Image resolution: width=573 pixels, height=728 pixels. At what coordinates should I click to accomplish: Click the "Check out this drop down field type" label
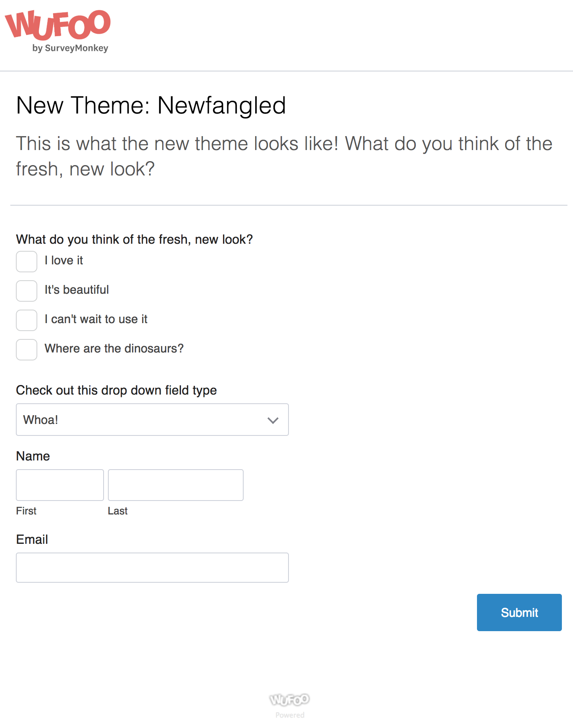click(116, 391)
